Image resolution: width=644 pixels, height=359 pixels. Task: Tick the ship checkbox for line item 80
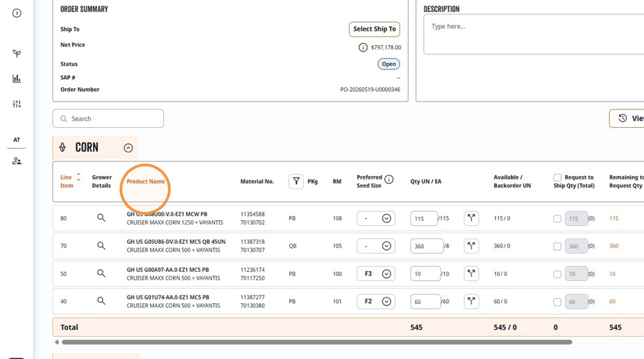pos(557,219)
